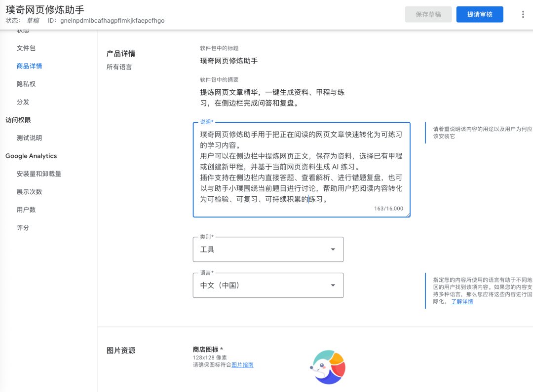This screenshot has height=392, width=533.
Task: Open the 文件包 sidebar item
Action: [26, 48]
